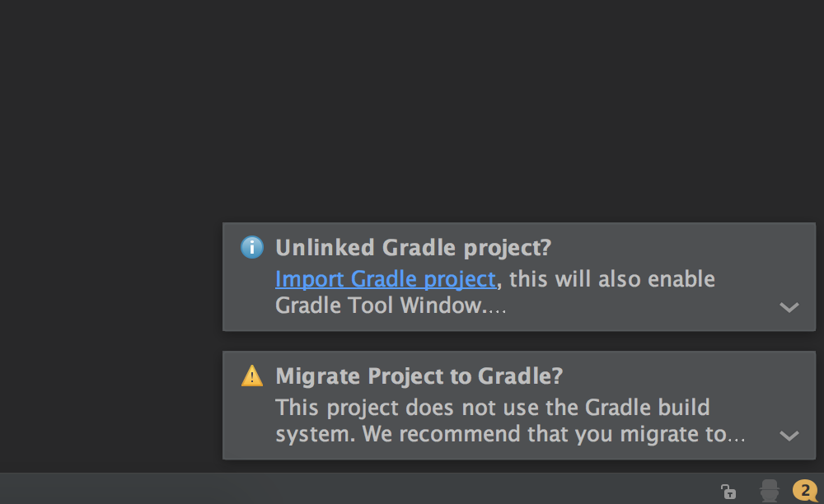This screenshot has height=504, width=824.
Task: Click the Import Gradle project link
Action: (x=386, y=279)
